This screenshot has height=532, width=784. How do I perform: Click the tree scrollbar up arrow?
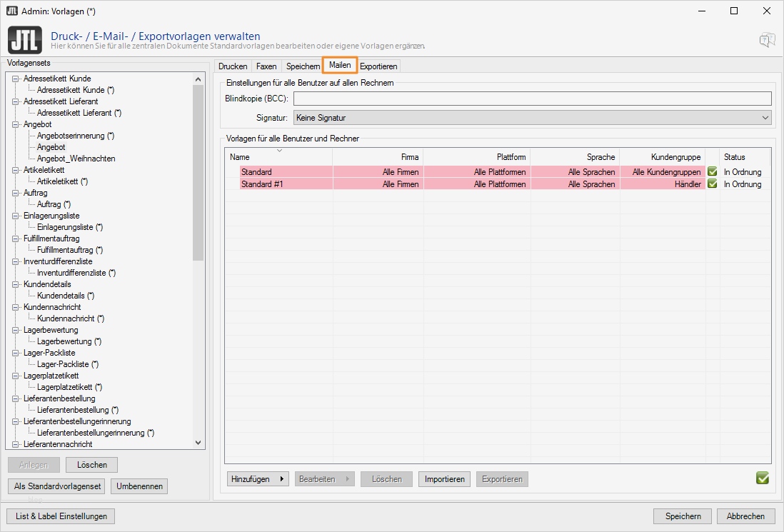(198, 79)
